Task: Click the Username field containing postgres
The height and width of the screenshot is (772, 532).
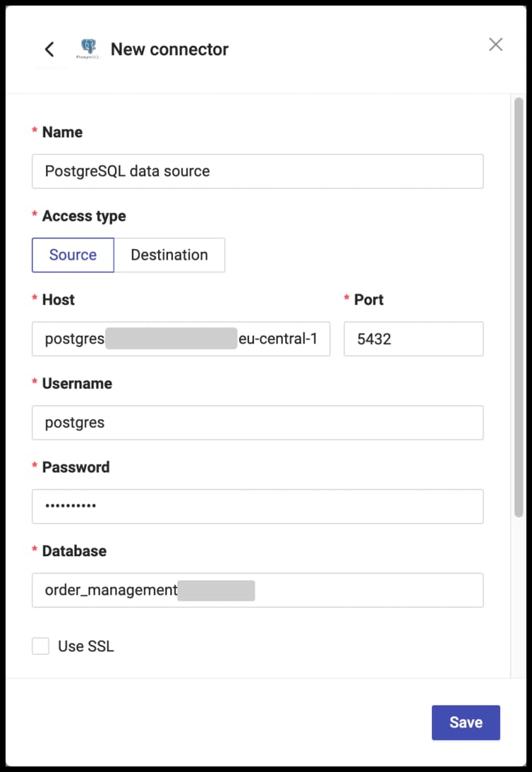Action: [x=257, y=422]
